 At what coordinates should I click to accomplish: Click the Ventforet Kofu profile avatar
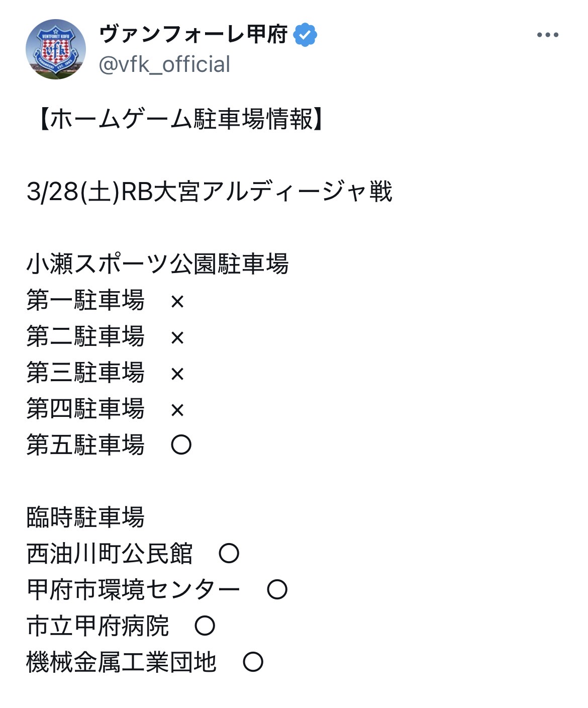click(x=56, y=49)
